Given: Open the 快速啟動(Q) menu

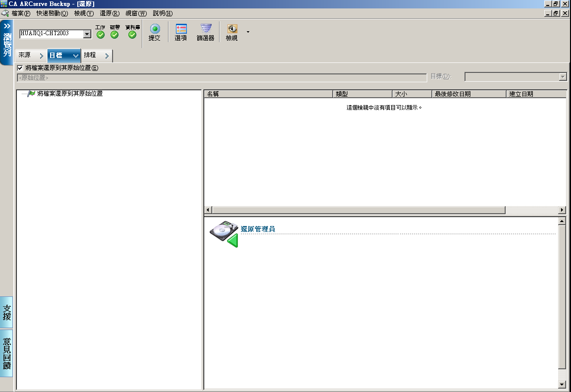Looking at the screenshot, I should tap(52, 13).
